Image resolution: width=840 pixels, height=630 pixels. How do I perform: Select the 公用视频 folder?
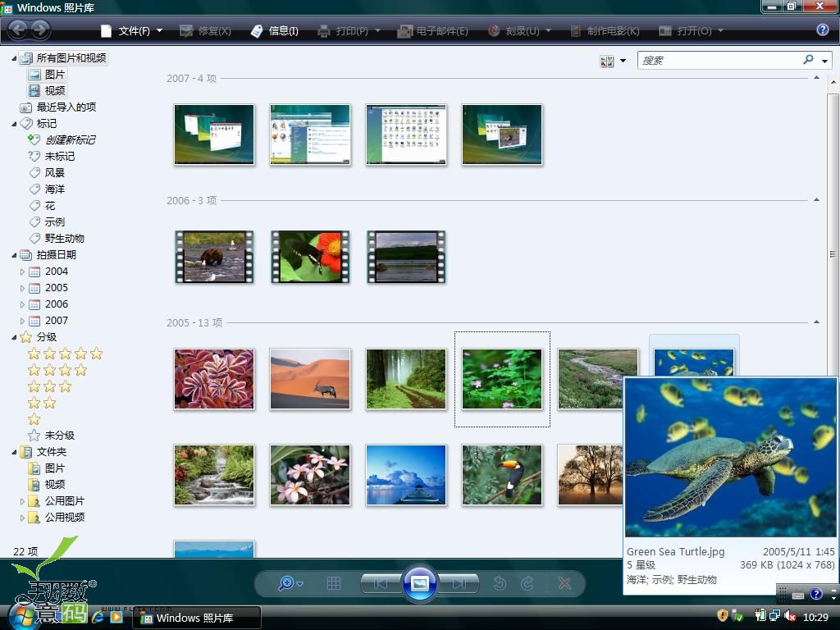point(57,518)
